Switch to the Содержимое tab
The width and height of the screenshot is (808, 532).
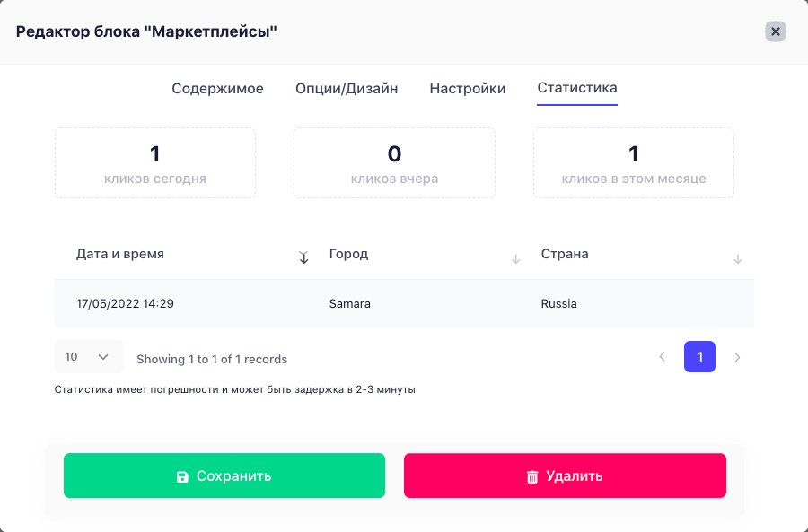click(x=217, y=88)
